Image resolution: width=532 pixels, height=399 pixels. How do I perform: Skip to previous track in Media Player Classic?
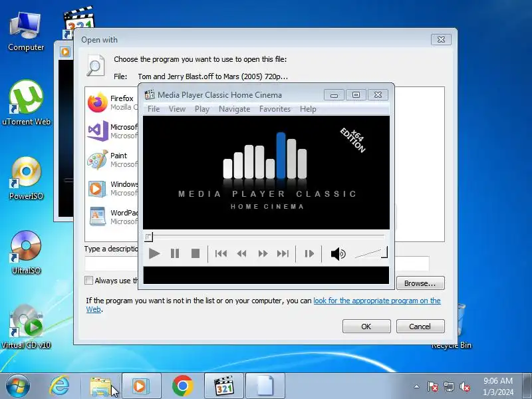pyautogui.click(x=221, y=253)
